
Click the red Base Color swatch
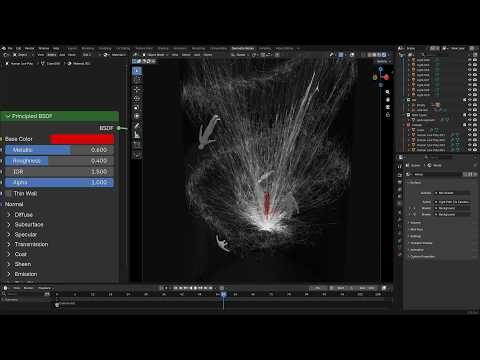click(x=82, y=139)
